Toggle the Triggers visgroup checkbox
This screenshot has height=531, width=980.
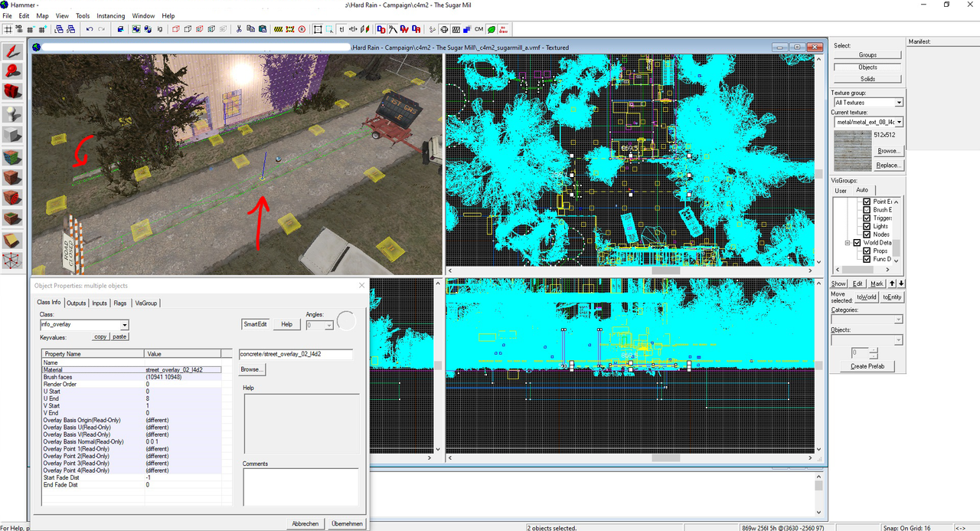coord(867,218)
